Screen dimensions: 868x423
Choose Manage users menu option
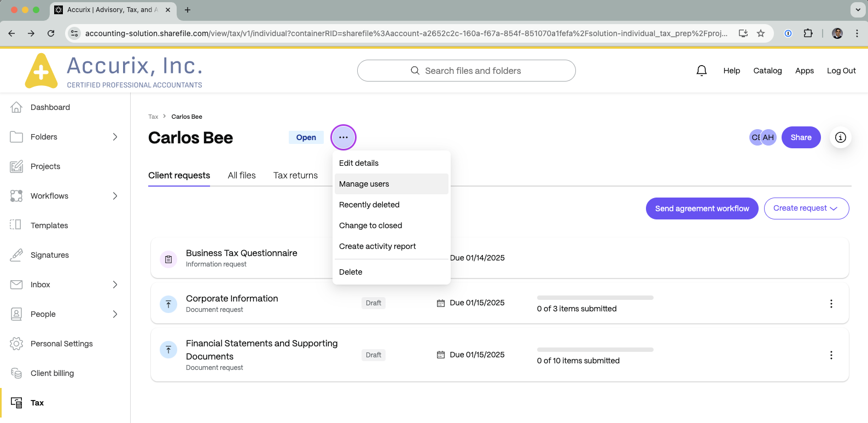click(x=392, y=184)
